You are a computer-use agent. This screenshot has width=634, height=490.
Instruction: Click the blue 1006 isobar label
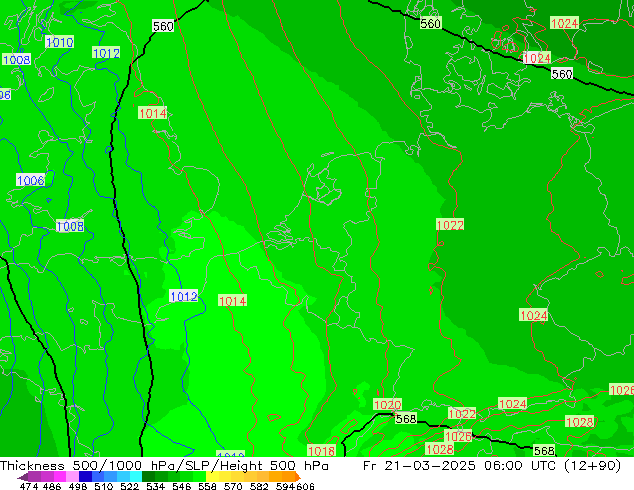coord(30,180)
